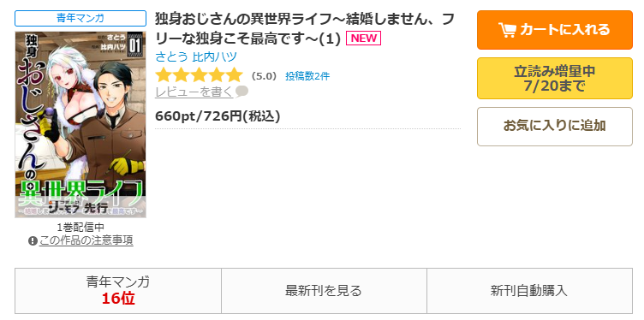Open この作品の注意事項 notice link
Image resolution: width=644 pixels, height=320 pixels.
tap(86, 240)
